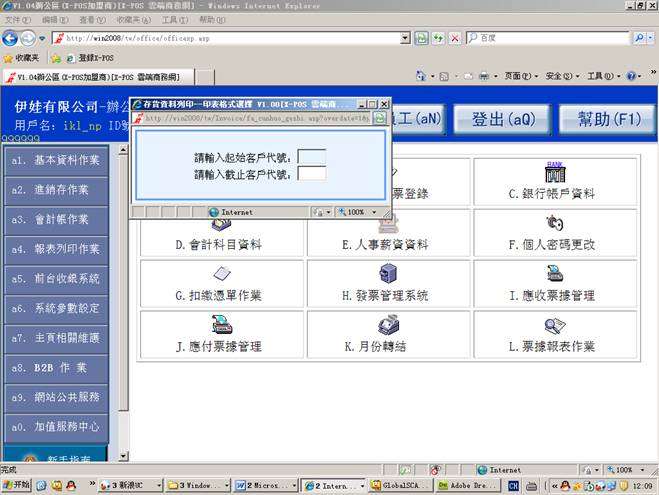Open J. 應付票據管理 icon
659x495 pixels.
[222, 325]
